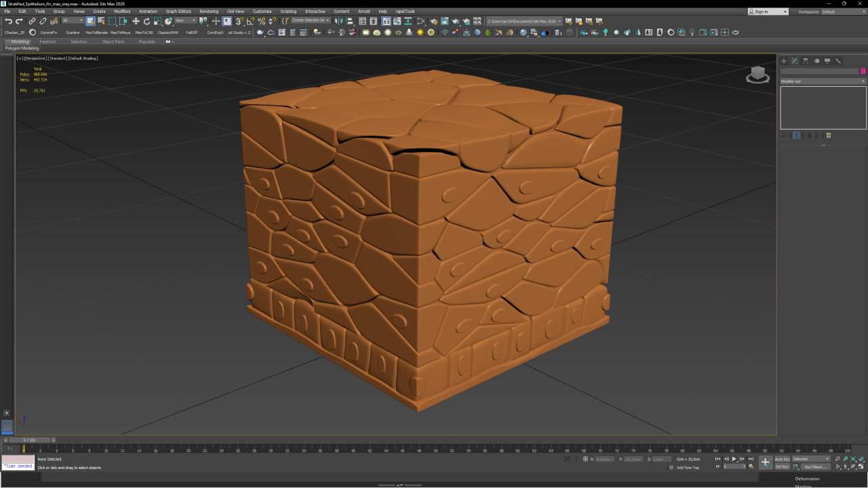Open the Create Selection Set dropdown

(311, 20)
